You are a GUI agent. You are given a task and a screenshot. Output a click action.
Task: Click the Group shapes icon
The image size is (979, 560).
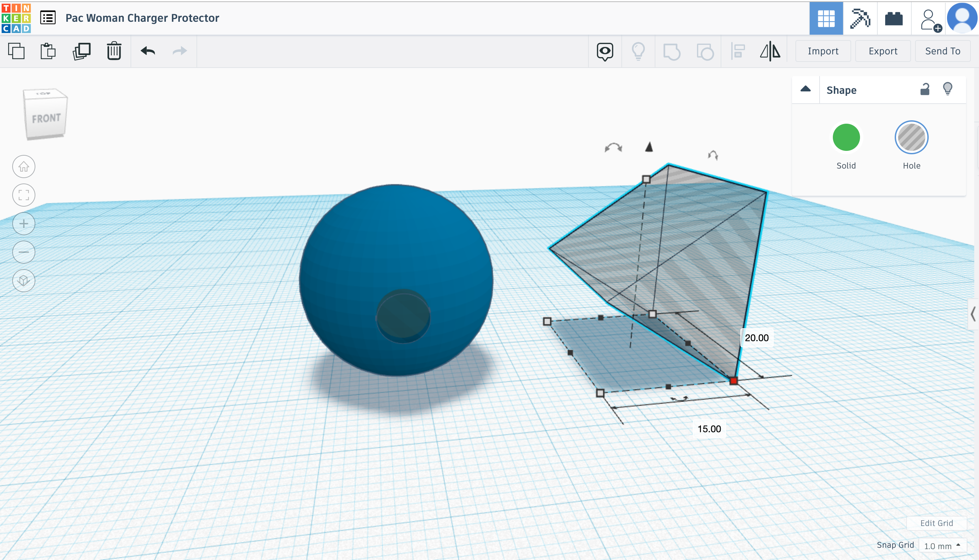[672, 52]
